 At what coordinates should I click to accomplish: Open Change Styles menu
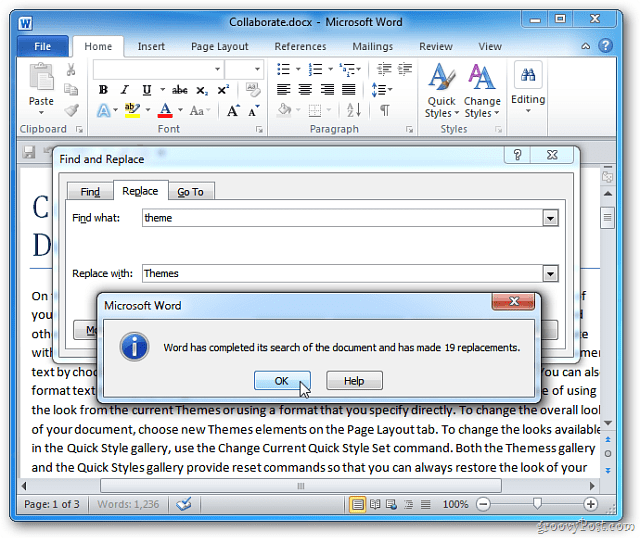tap(482, 91)
